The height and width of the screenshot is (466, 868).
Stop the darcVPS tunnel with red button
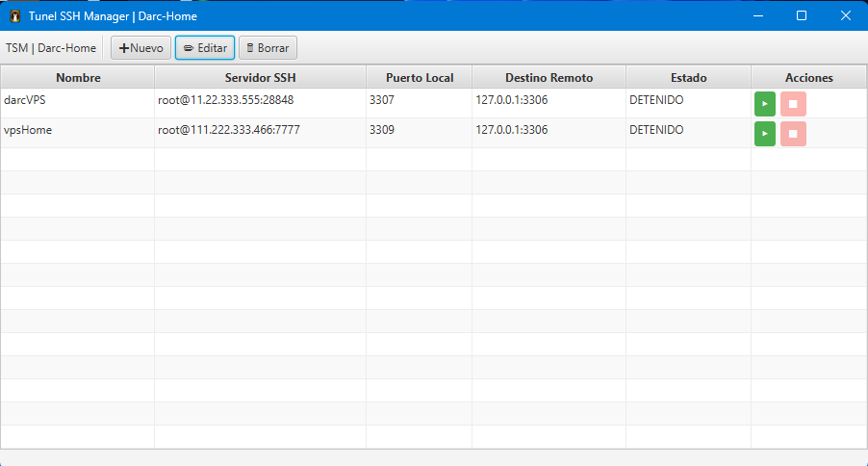coord(793,104)
